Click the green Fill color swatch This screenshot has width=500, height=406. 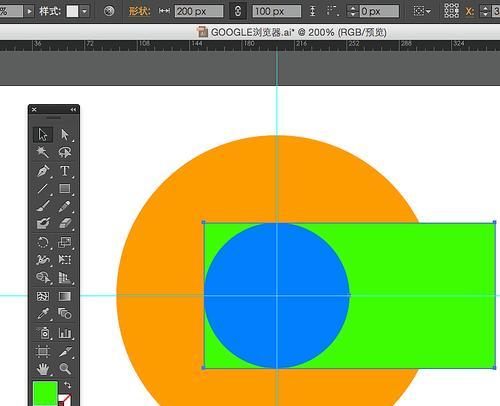(x=45, y=394)
